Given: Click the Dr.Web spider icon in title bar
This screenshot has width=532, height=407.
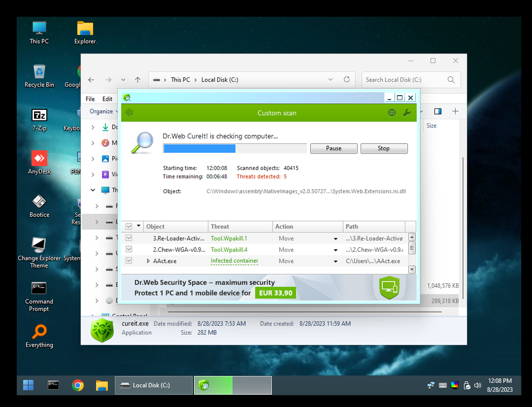Looking at the screenshot, I should click(x=127, y=98).
